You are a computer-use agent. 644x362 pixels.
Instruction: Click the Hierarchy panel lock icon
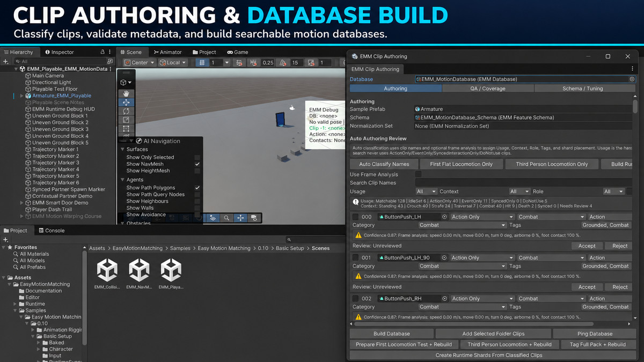(102, 52)
